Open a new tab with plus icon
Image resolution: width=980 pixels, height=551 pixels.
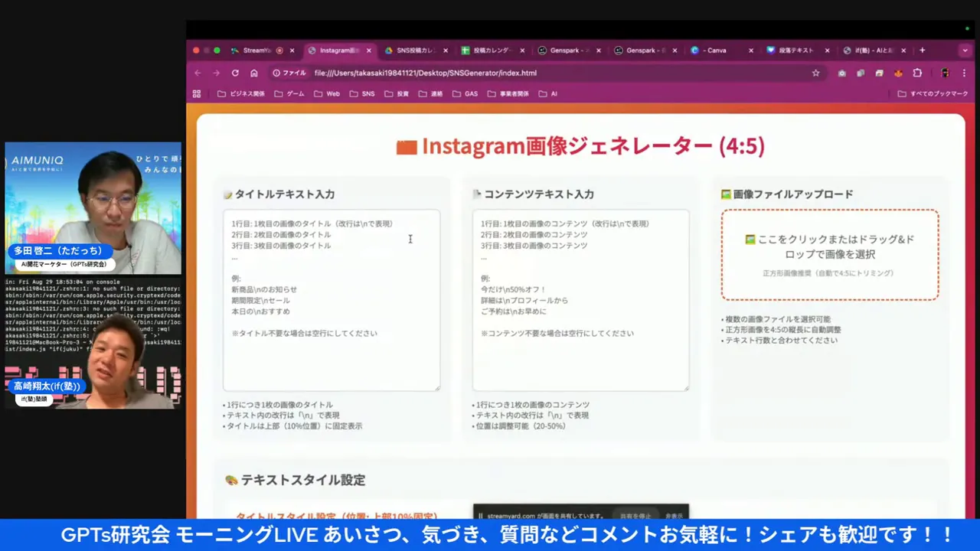click(x=922, y=51)
